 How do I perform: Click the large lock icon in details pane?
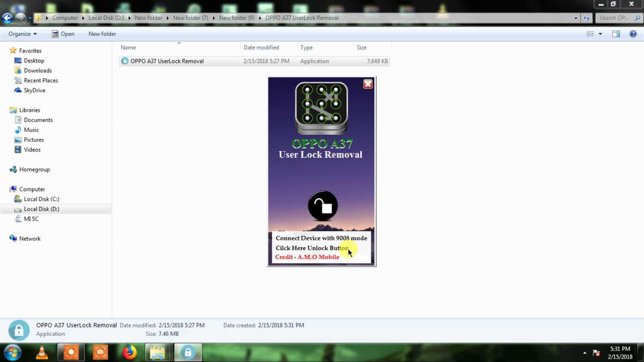19,330
